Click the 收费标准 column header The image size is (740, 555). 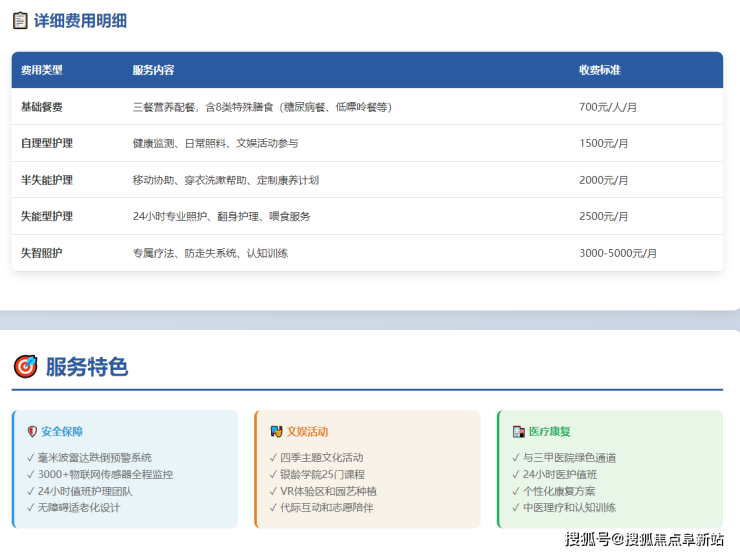(599, 70)
